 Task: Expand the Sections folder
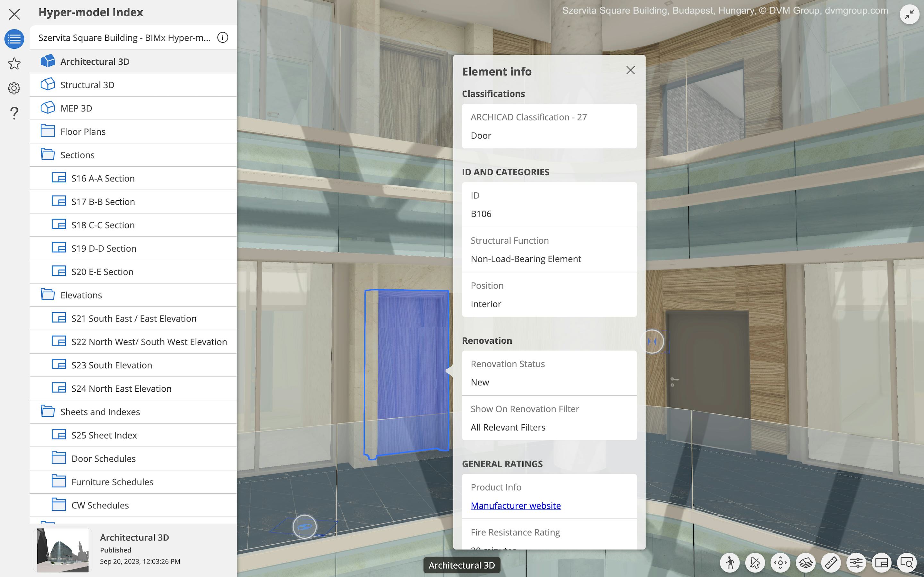pyautogui.click(x=78, y=155)
